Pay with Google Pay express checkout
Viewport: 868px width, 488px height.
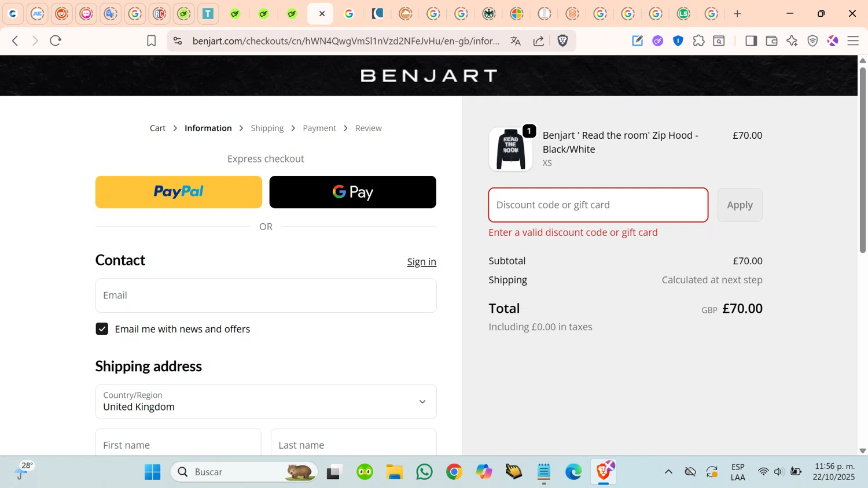click(353, 192)
